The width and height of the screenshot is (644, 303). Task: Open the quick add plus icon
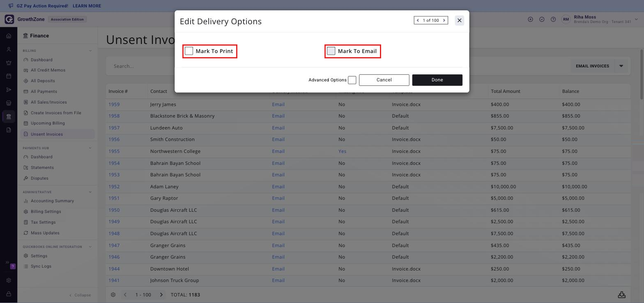pyautogui.click(x=530, y=19)
